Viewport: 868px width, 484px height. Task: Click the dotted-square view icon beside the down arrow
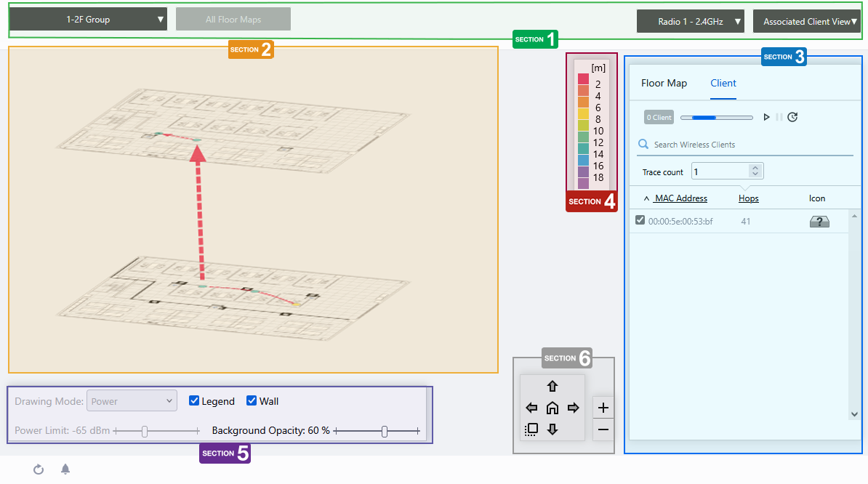coord(531,429)
